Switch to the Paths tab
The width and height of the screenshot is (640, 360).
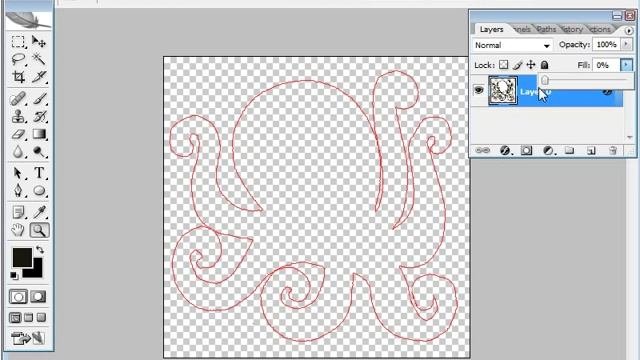pos(547,29)
